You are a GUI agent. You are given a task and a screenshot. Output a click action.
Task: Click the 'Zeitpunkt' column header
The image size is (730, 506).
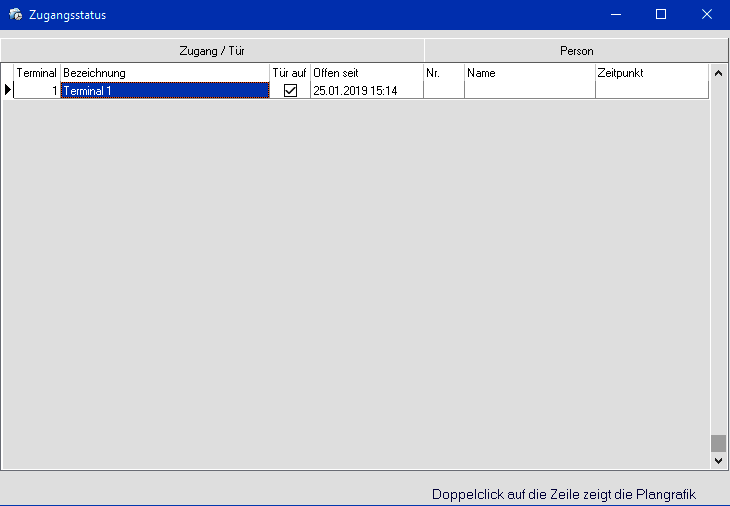pyautogui.click(x=652, y=73)
